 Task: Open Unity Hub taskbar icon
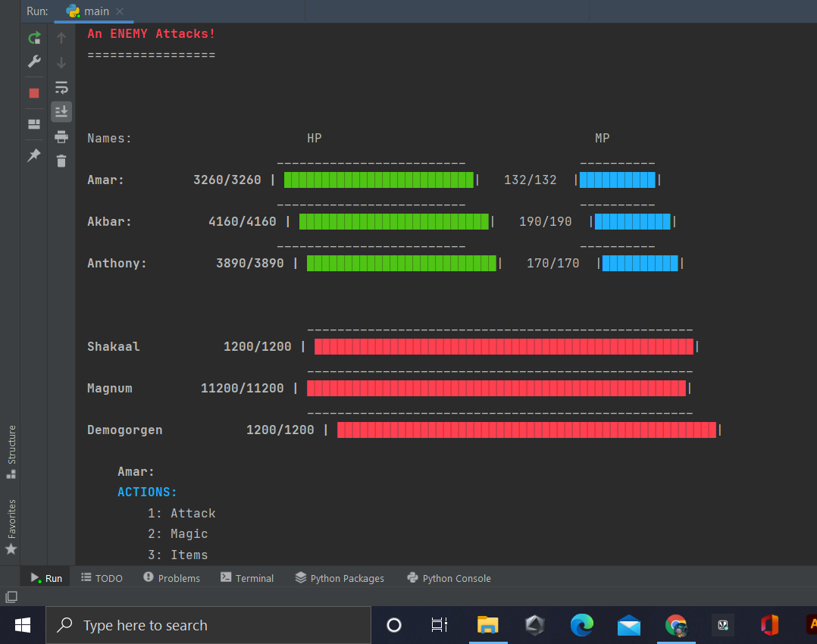(534, 625)
